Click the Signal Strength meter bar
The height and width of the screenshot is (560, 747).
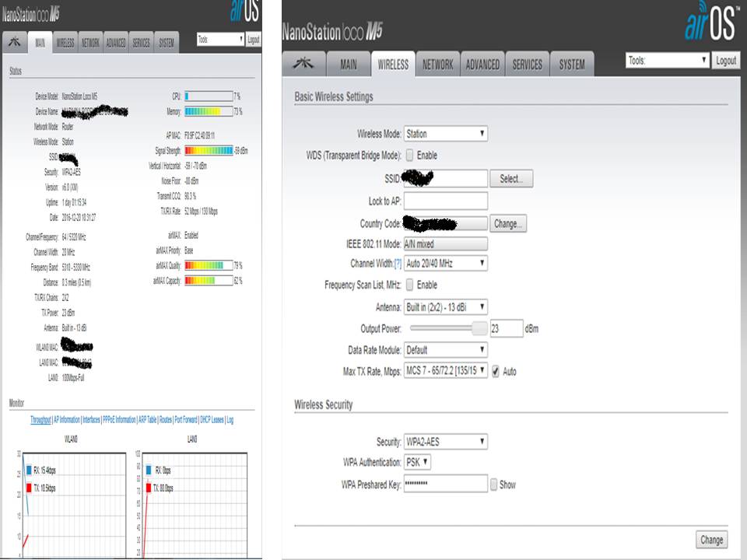click(x=209, y=150)
